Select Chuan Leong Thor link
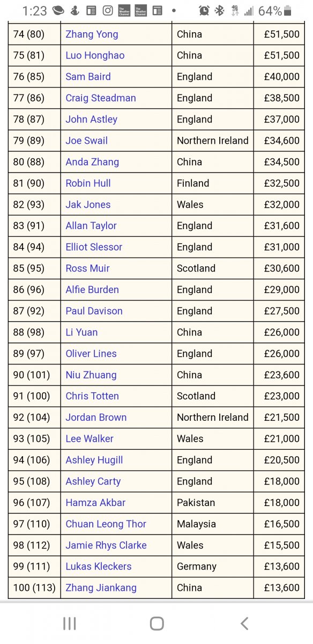 point(106,524)
